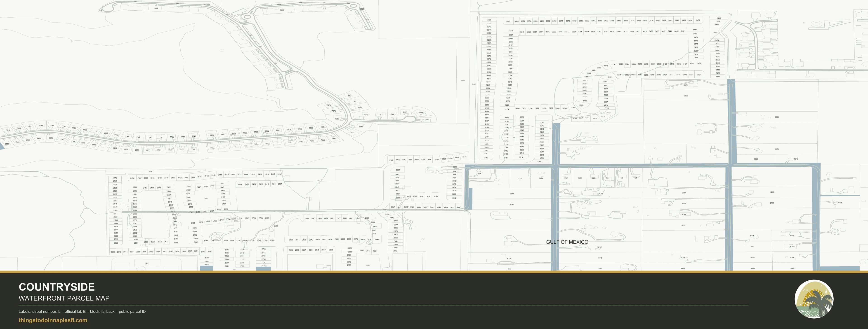Select parcel 6120 on the map

coord(509,259)
